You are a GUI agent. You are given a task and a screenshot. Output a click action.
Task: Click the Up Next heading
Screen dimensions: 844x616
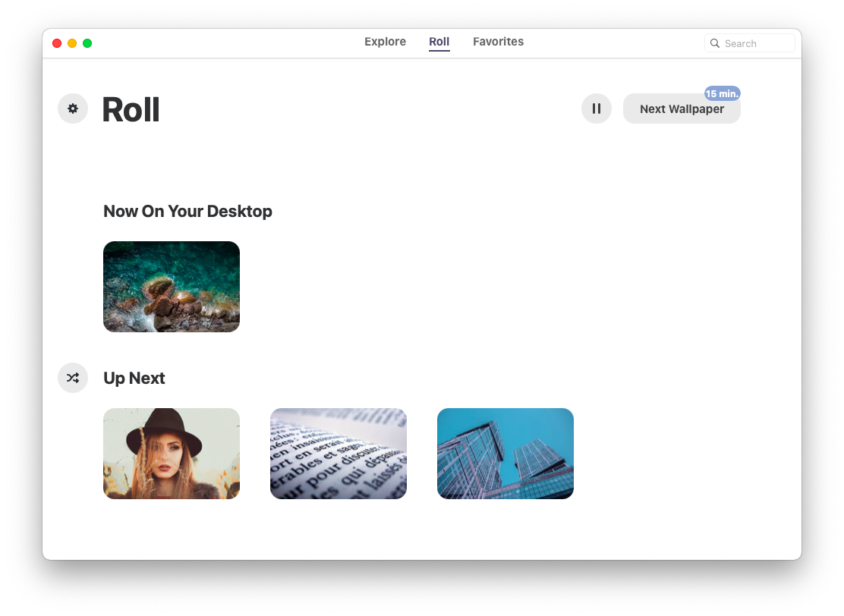[x=134, y=379]
